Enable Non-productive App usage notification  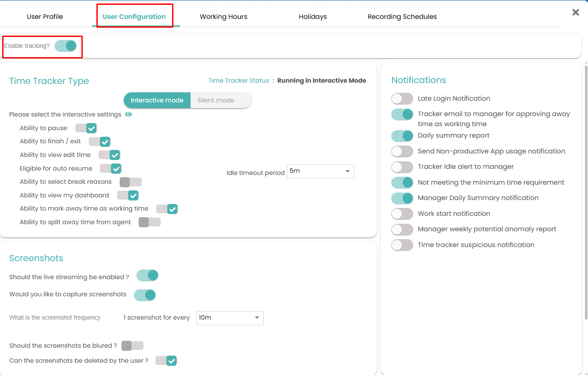tap(402, 151)
